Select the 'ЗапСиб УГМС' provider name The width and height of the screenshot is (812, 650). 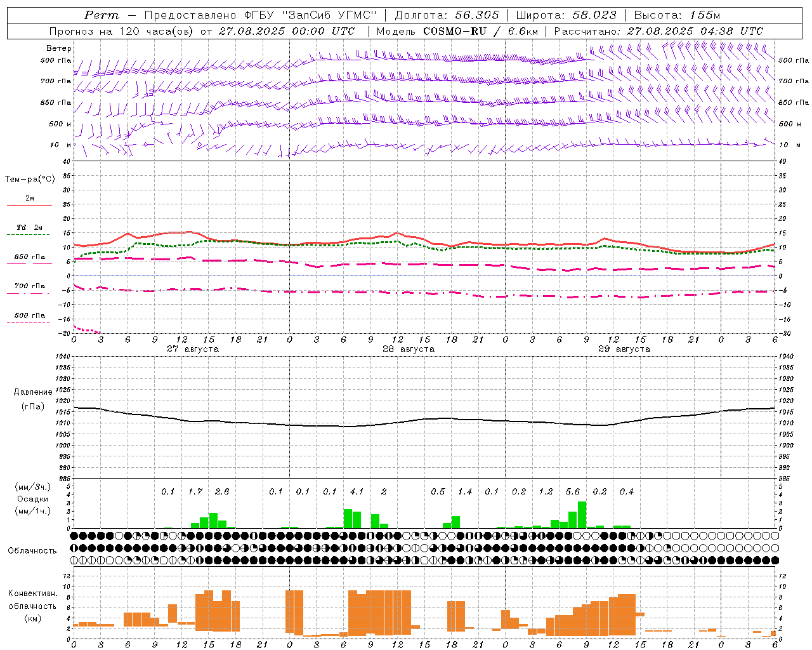click(328, 15)
